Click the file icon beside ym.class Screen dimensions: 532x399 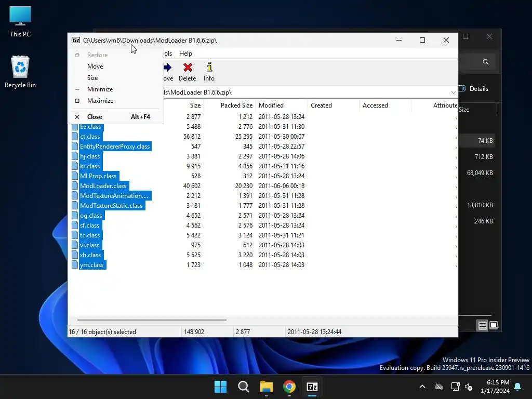(x=75, y=264)
